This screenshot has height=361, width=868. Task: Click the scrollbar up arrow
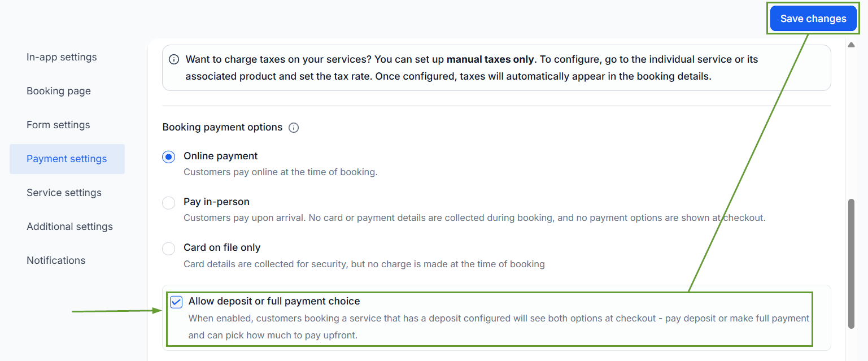[852, 45]
